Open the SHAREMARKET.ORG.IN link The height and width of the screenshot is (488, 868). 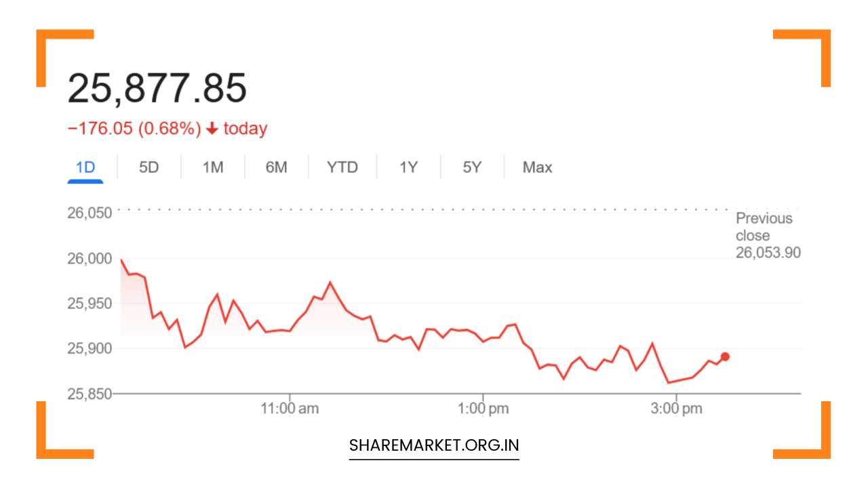click(434, 445)
